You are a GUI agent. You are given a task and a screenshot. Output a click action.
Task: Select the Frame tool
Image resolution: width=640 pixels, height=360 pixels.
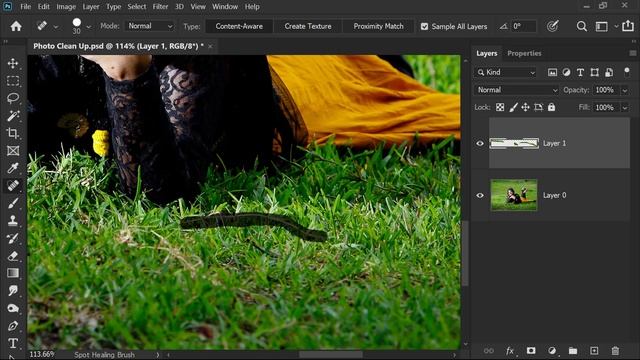point(13,151)
